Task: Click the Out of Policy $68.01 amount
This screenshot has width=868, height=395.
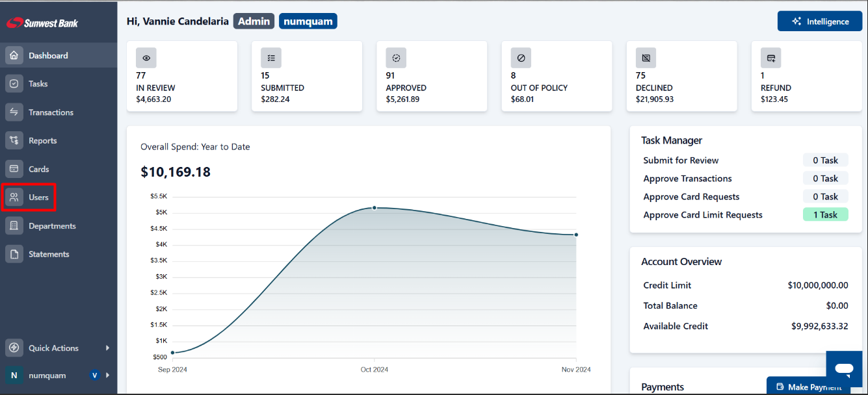Action: click(522, 99)
